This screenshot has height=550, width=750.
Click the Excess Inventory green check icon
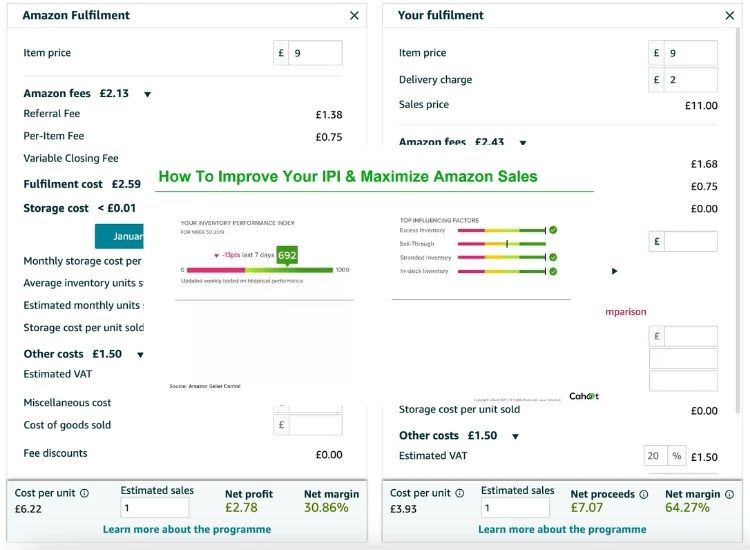553,230
